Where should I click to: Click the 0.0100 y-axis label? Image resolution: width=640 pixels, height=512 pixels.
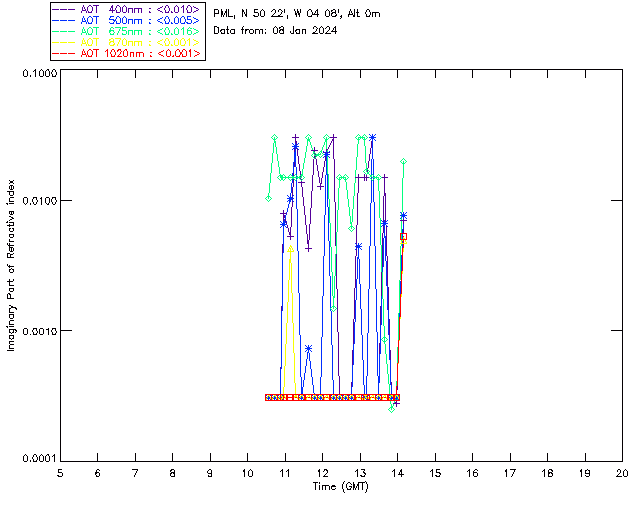(x=39, y=201)
